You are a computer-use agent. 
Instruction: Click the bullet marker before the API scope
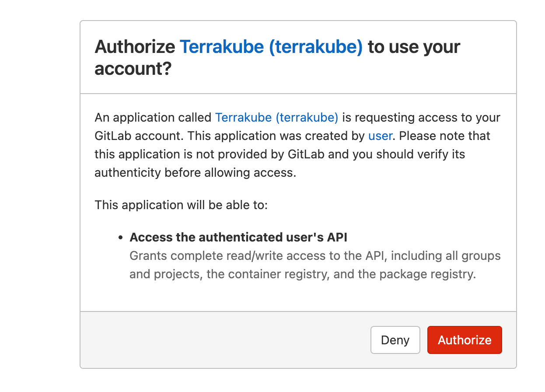[121, 238]
